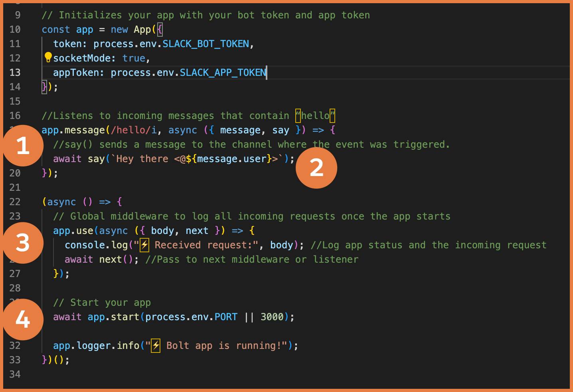Click line number 33 in the gutter
The width and height of the screenshot is (573, 392).
[15, 360]
